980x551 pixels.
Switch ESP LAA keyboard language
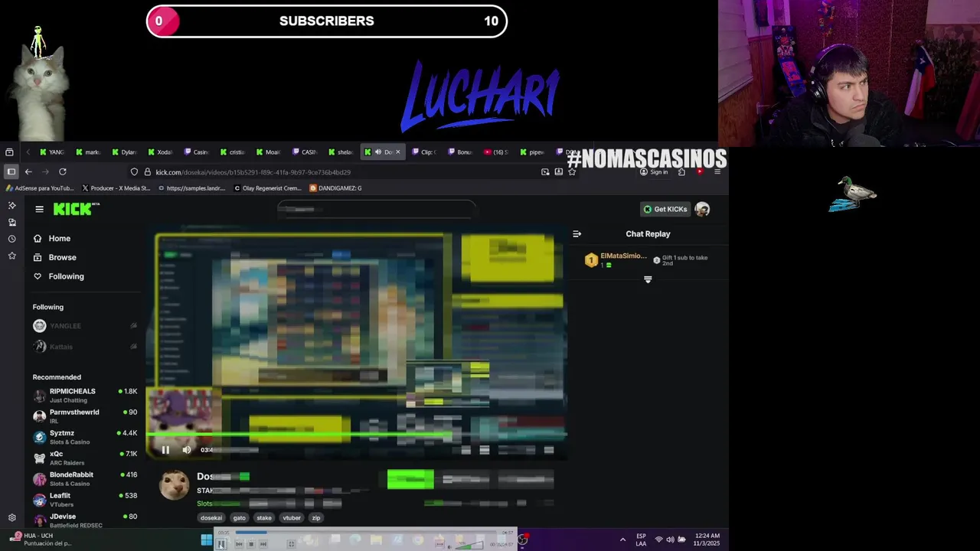click(x=641, y=540)
